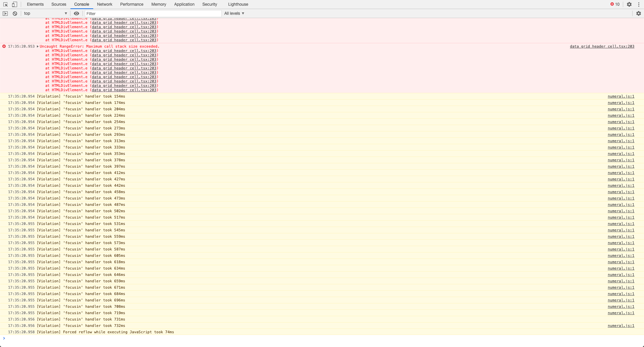Click the 17:35:20.958 timestamp
The width and height of the screenshot is (644, 347).
click(21, 332)
